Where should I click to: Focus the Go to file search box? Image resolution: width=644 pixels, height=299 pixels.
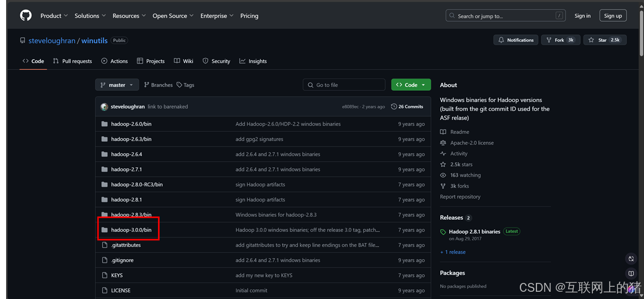click(x=344, y=85)
